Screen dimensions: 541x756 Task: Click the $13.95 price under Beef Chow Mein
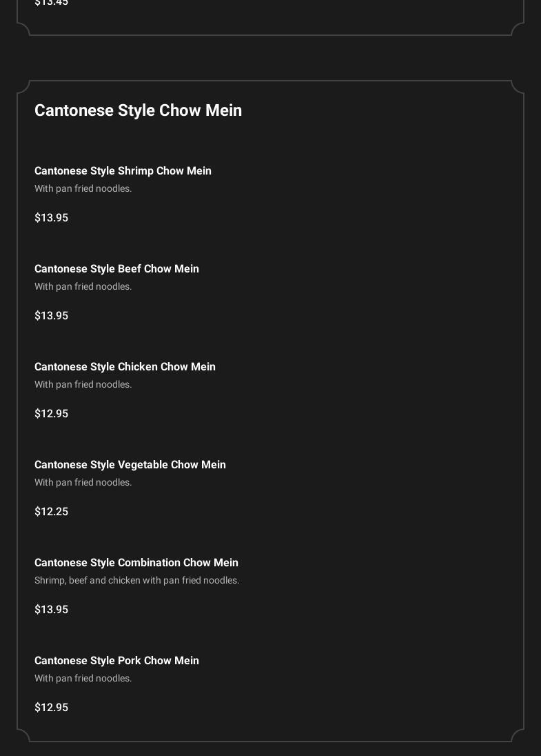pyautogui.click(x=51, y=316)
